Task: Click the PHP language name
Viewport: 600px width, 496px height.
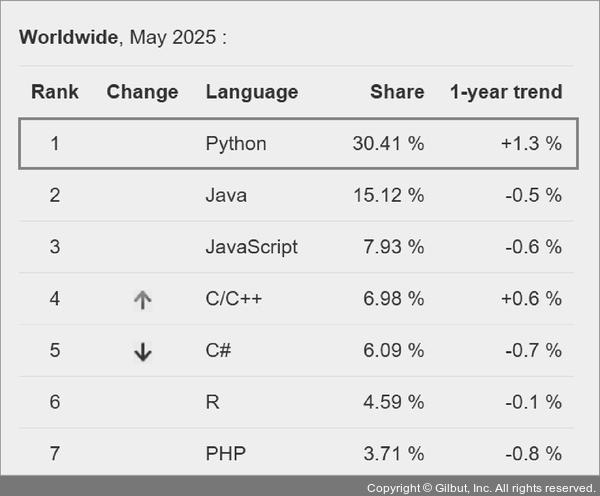Action: (225, 455)
